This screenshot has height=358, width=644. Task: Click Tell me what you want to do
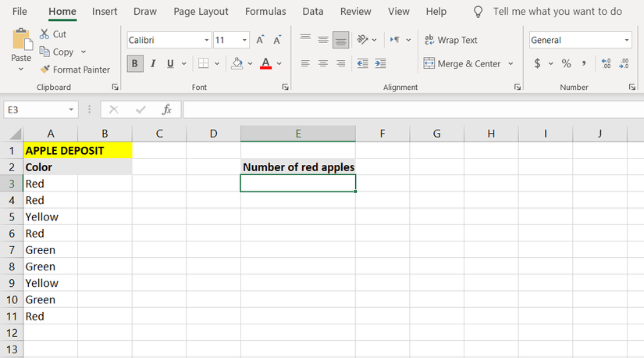tap(557, 12)
